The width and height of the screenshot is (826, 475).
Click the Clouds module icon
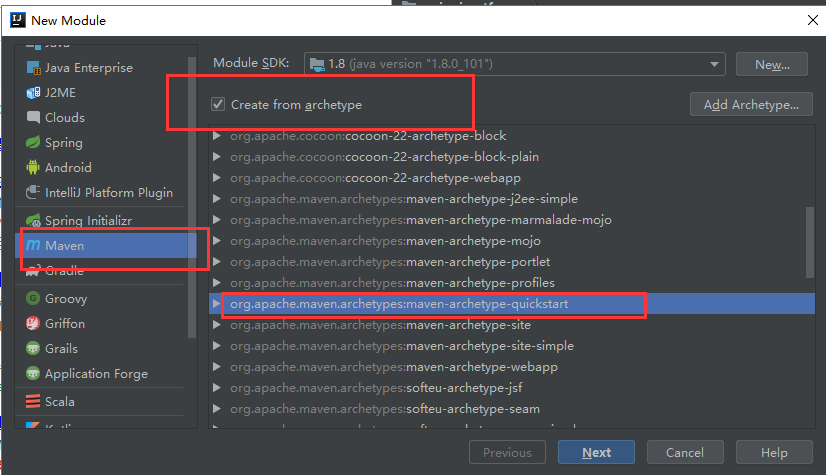[33, 117]
